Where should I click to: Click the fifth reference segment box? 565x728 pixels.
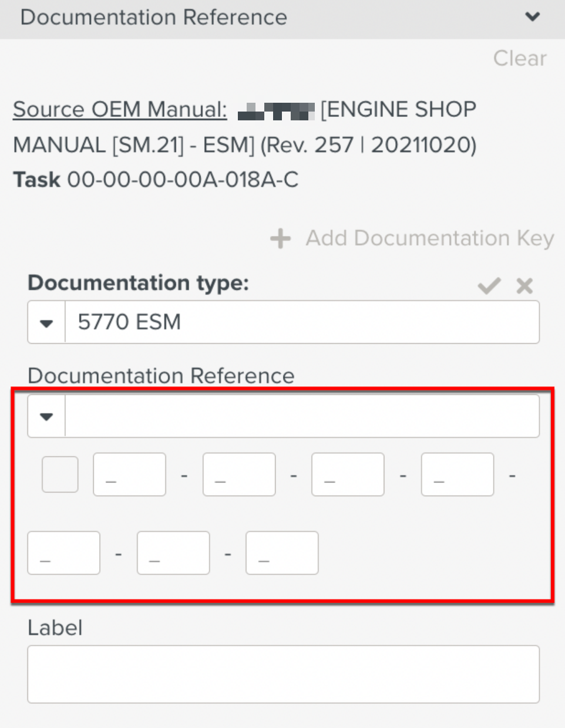[x=63, y=553]
